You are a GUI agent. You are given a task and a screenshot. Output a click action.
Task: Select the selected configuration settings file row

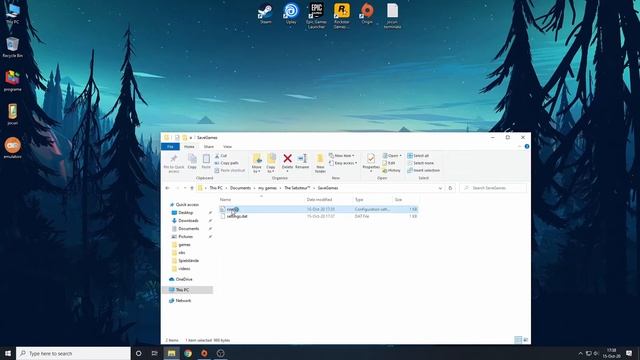point(318,209)
